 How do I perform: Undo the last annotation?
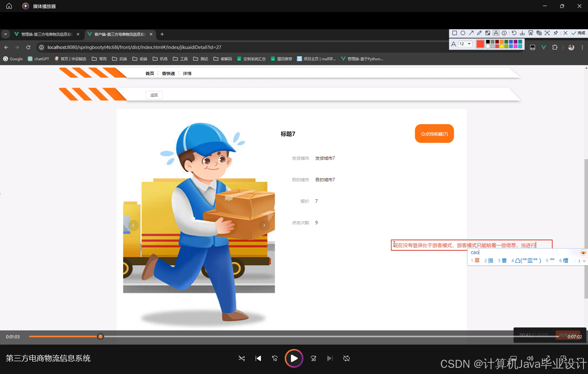514,33
